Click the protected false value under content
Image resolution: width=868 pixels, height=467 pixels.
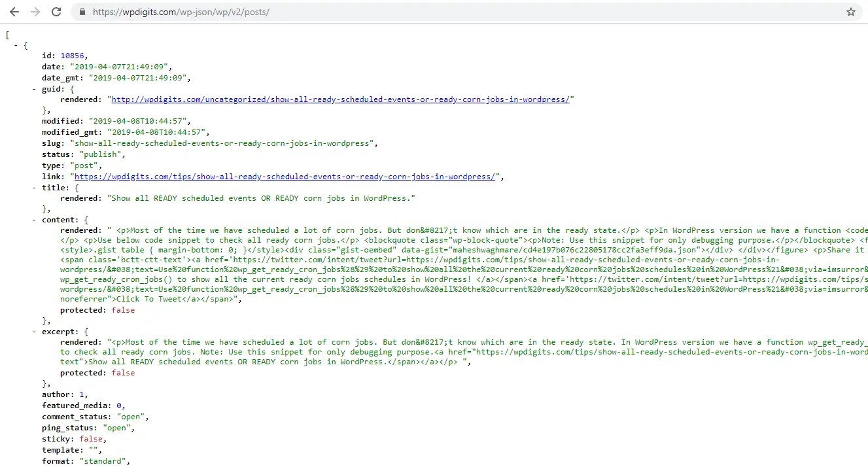pyautogui.click(x=123, y=309)
